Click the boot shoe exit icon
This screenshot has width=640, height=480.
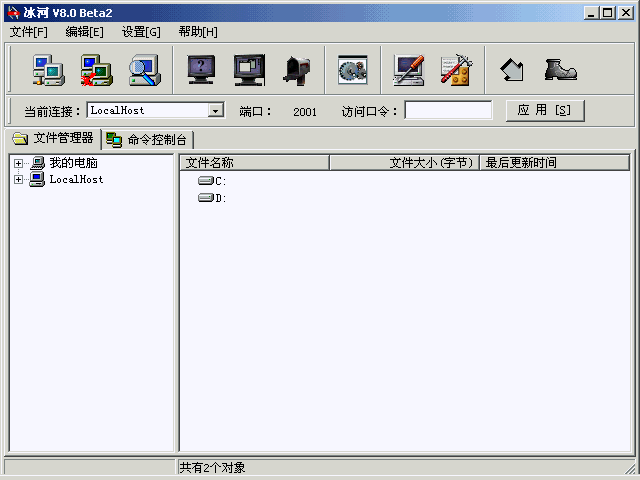pyautogui.click(x=560, y=69)
